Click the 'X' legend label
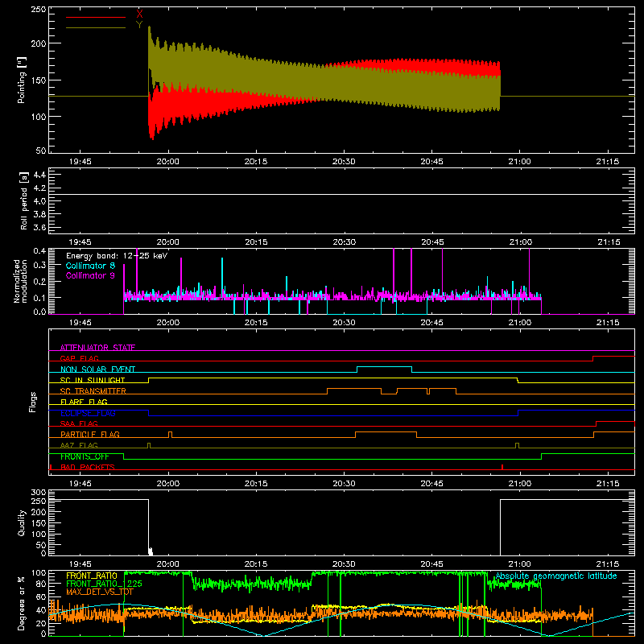 (139, 14)
